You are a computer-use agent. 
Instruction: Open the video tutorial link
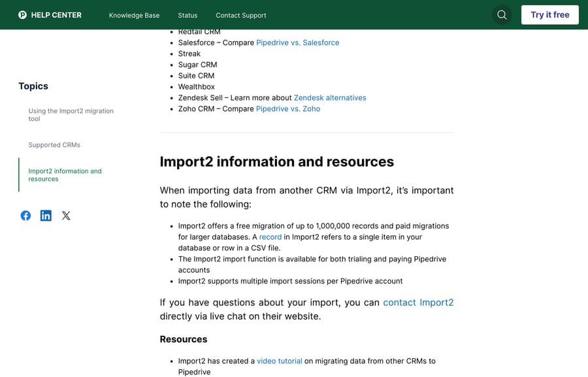tap(280, 361)
